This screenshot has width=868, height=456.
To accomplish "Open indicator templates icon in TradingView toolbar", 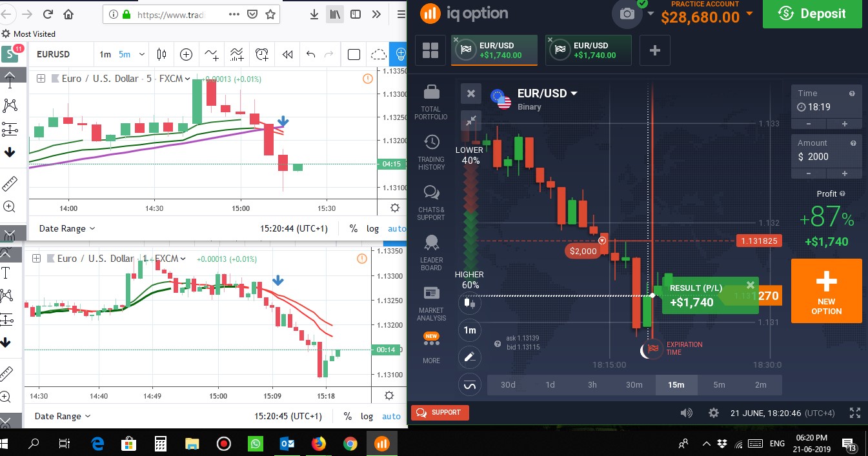I will tap(237, 55).
